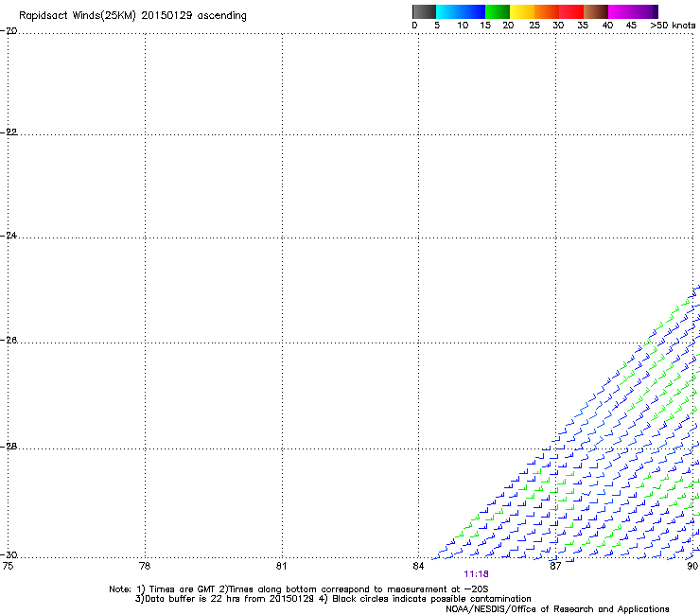The image size is (700, 615).
Task: Click the latitude label '-24'
Action: coord(9,235)
